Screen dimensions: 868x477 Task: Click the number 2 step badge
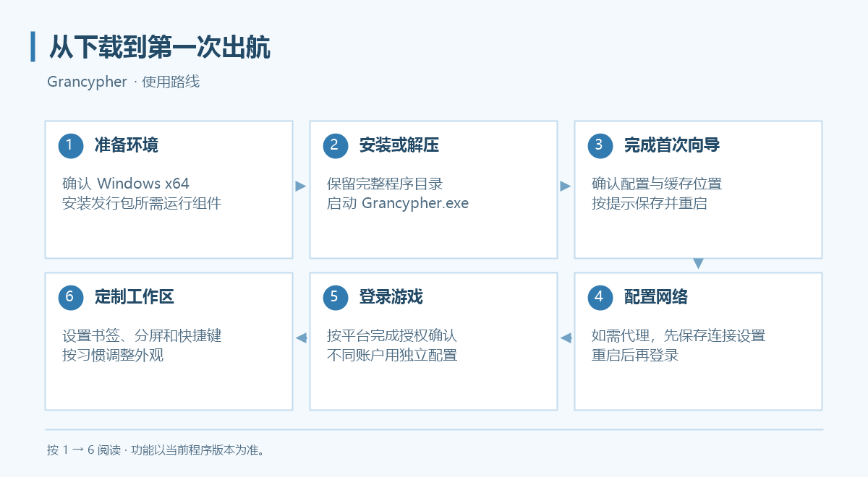[x=335, y=145]
